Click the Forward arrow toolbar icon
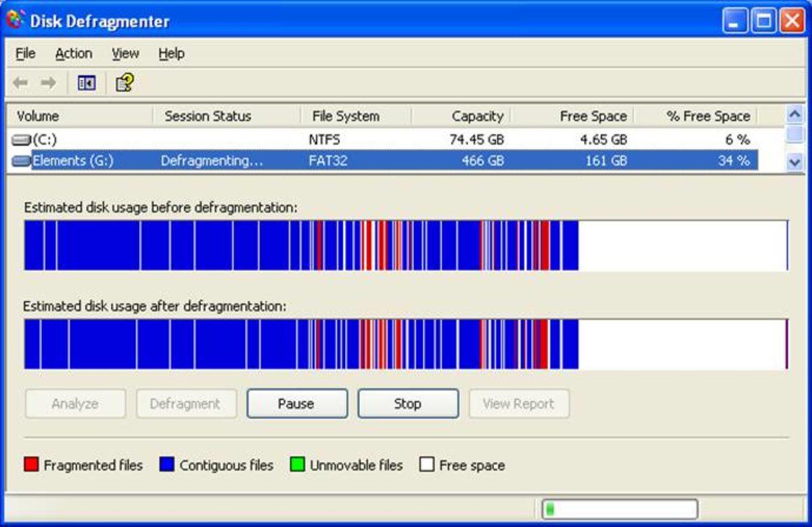This screenshot has height=527, width=812. click(x=48, y=83)
